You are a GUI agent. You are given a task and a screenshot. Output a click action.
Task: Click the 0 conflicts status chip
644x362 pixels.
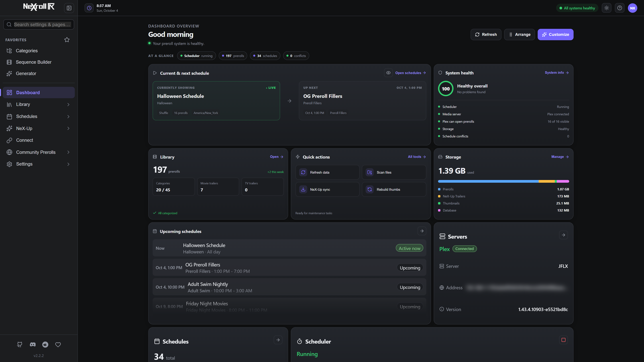pyautogui.click(x=296, y=56)
